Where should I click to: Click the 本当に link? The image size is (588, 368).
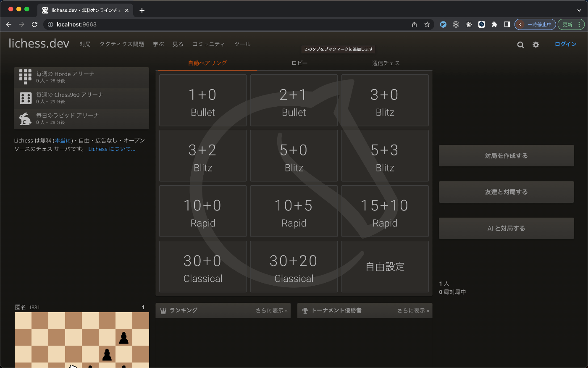(x=63, y=141)
